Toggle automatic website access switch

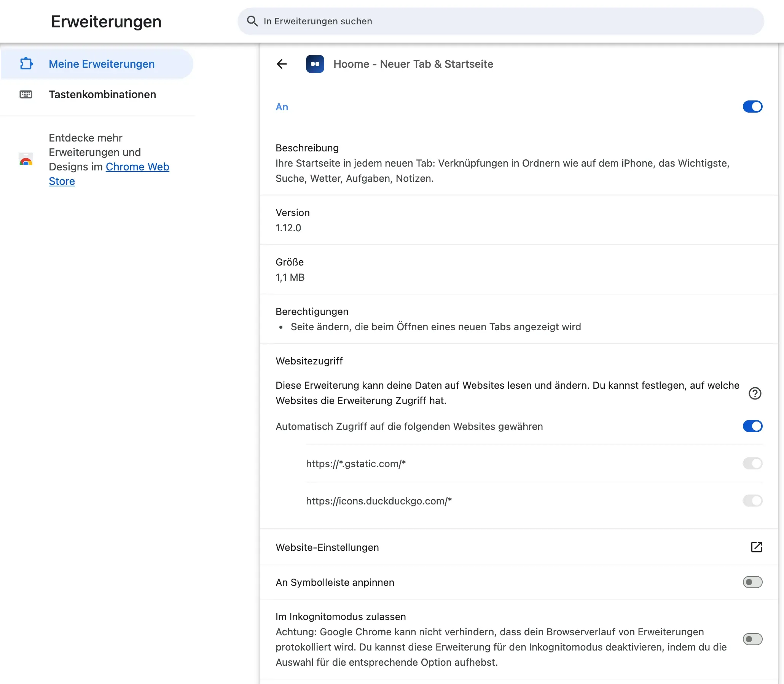click(x=752, y=426)
